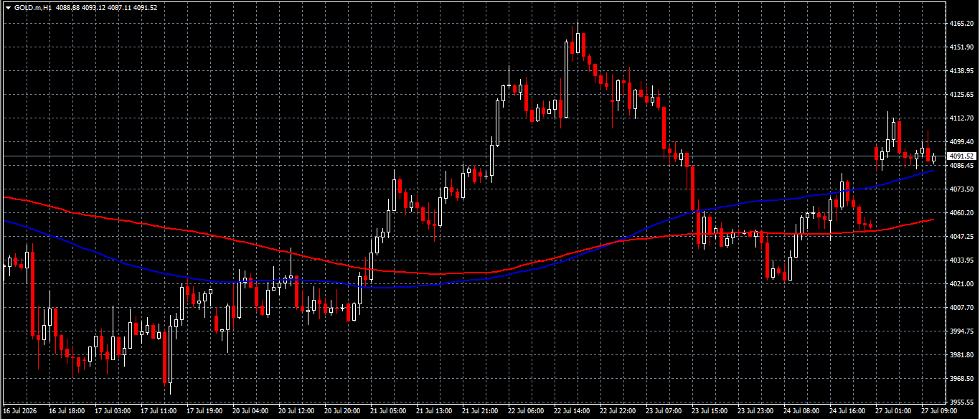Click the 24 Jul 16:00 time label
Image resolution: width=980 pixels, height=419 pixels.
click(x=847, y=412)
